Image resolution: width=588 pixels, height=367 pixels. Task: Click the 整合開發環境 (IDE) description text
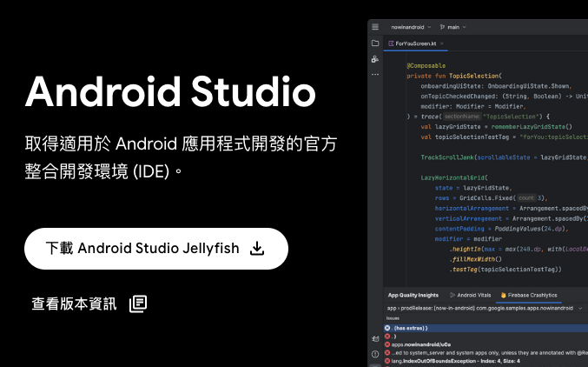click(103, 172)
